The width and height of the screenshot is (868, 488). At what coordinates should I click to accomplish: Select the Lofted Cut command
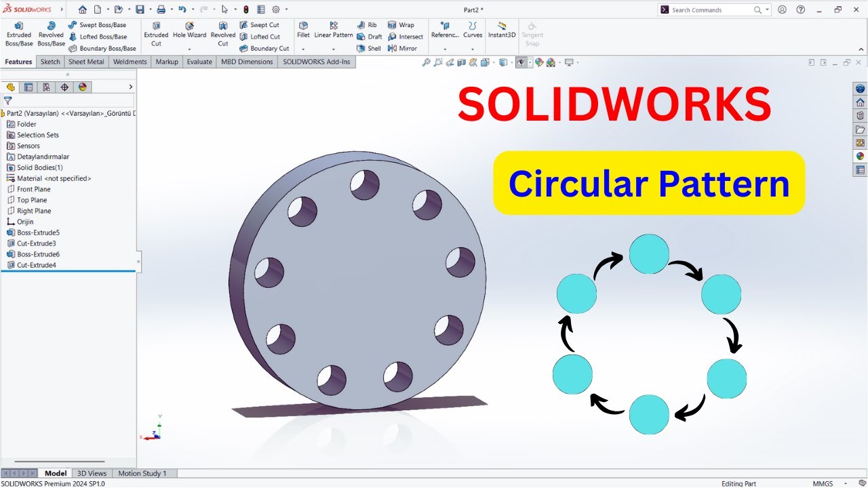tap(260, 37)
